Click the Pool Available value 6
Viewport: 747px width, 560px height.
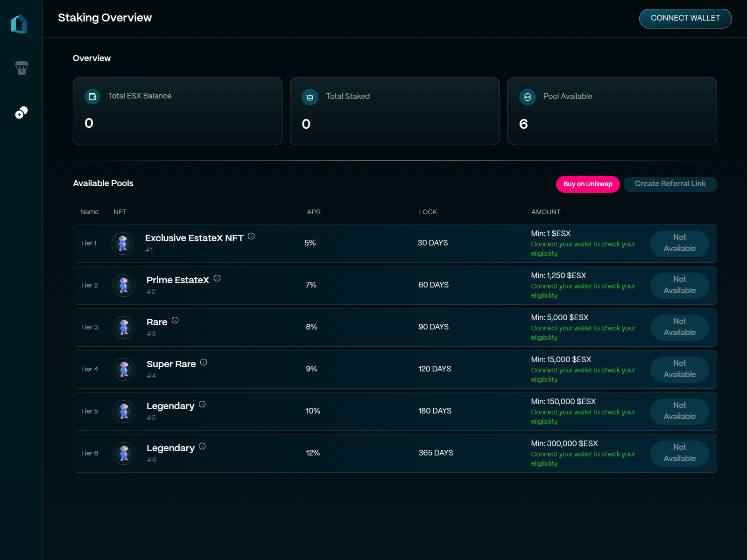[x=523, y=124]
